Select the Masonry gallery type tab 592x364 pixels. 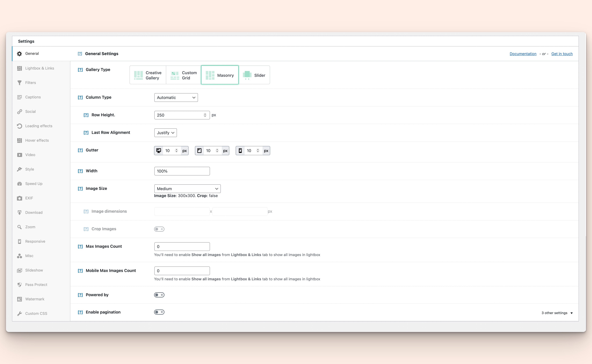click(x=219, y=75)
